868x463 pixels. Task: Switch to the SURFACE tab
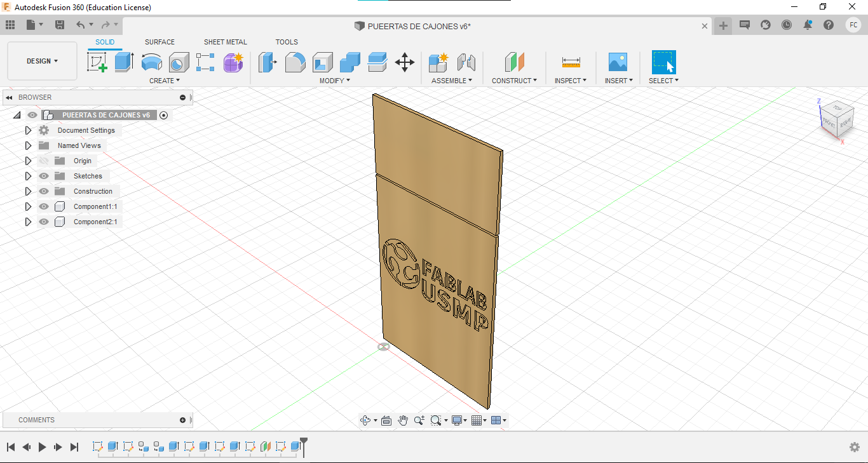pyautogui.click(x=159, y=42)
